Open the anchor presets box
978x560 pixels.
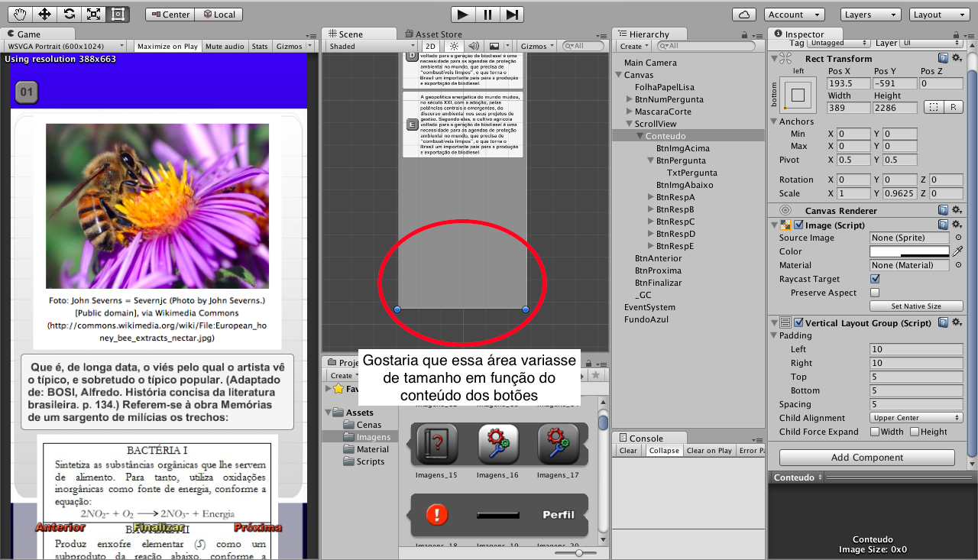pos(798,95)
